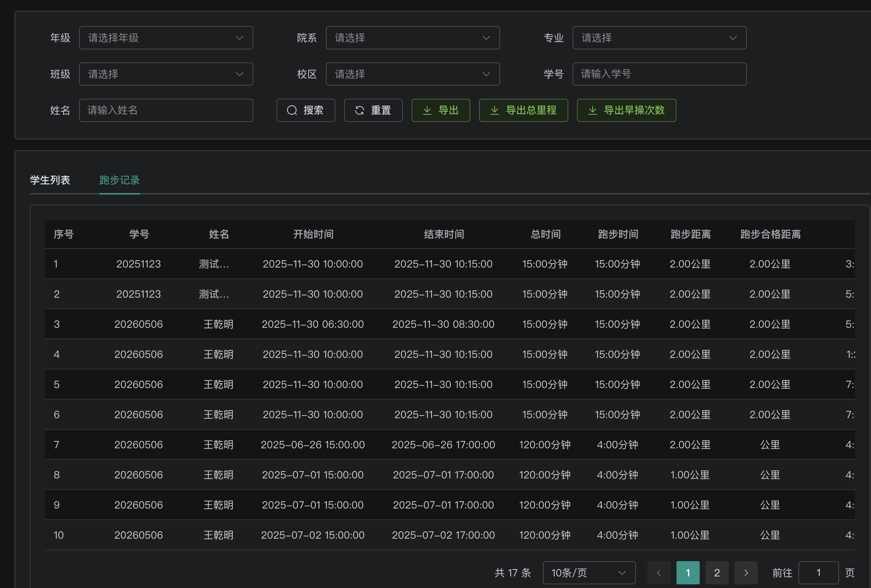Select page 1 in pagination
The height and width of the screenshot is (588, 871).
tap(688, 573)
